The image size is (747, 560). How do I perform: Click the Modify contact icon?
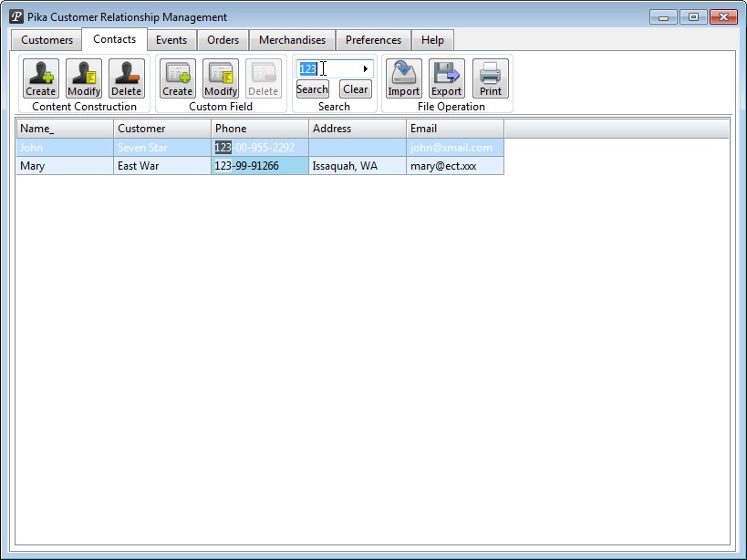click(x=84, y=78)
